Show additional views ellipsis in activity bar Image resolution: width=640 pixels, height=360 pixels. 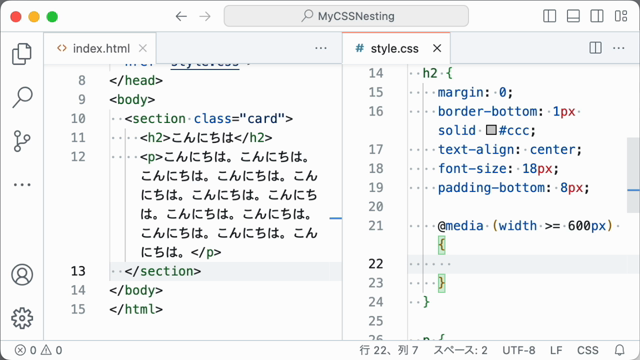(x=22, y=184)
